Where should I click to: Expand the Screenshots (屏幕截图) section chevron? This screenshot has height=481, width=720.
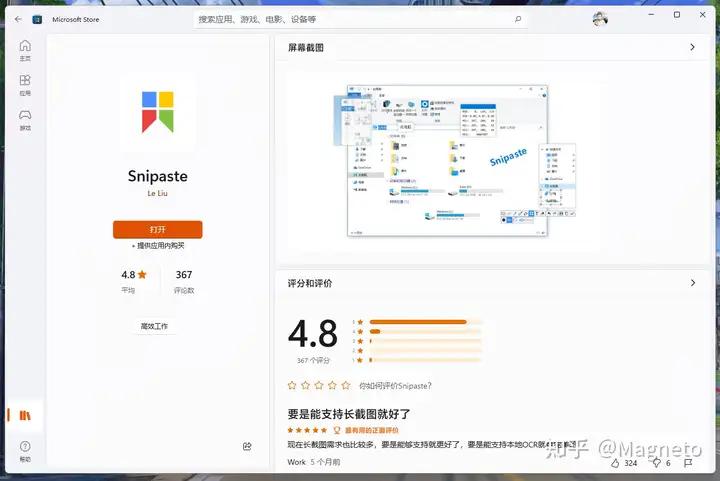point(692,47)
